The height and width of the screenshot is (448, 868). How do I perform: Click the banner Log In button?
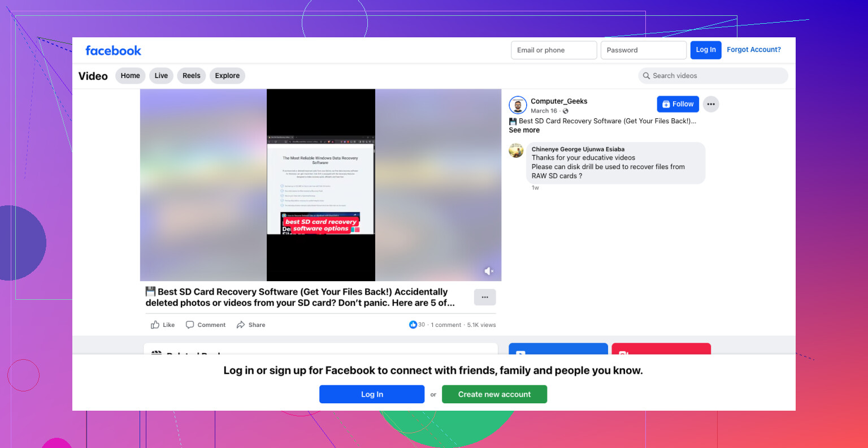coord(372,394)
